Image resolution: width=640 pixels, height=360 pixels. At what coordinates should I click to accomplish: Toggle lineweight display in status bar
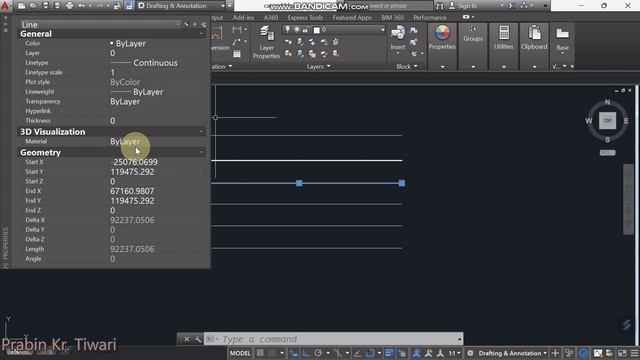tap(389, 353)
